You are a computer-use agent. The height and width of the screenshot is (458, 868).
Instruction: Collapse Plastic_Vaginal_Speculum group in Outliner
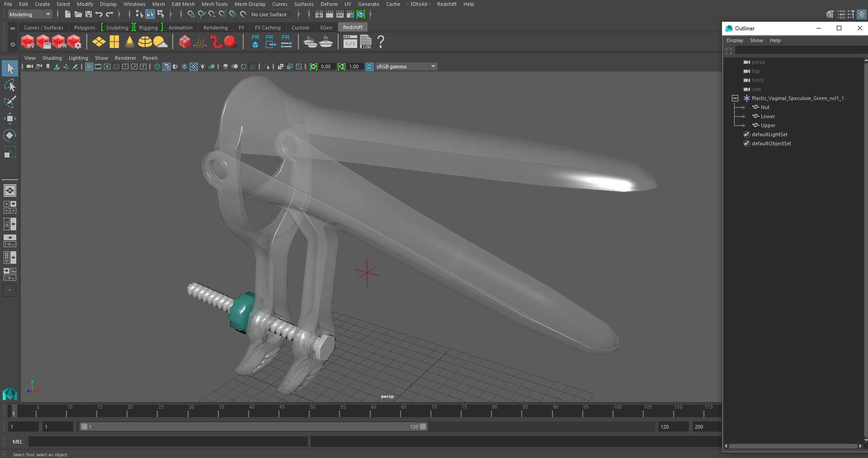point(735,98)
